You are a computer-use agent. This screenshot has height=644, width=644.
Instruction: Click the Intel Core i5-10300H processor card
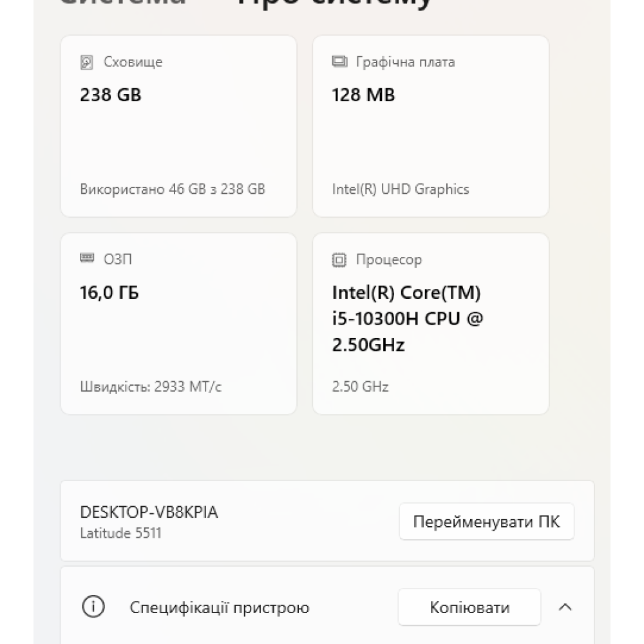[x=430, y=323]
